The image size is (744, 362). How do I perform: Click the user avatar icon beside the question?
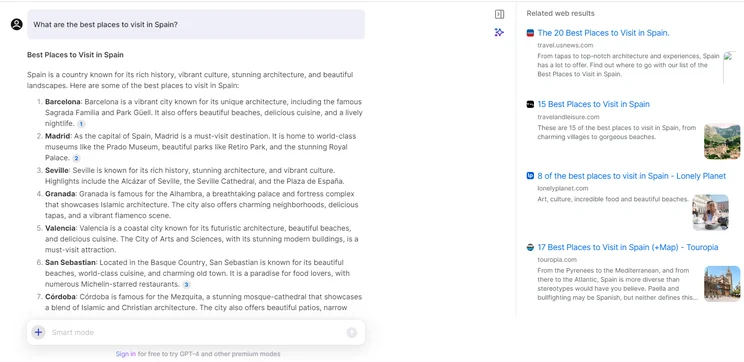(x=17, y=24)
